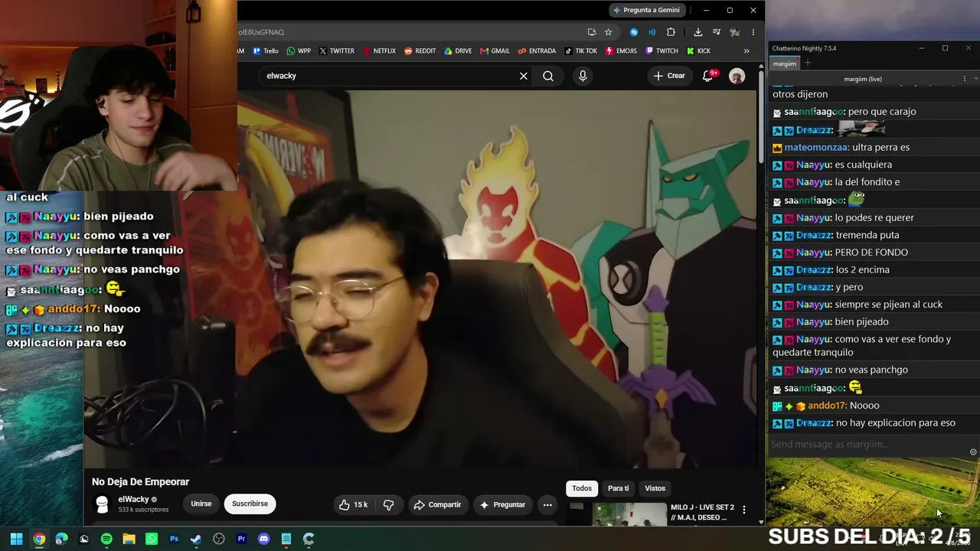
Task: Select the Vistos filter chip
Action: pos(655,488)
